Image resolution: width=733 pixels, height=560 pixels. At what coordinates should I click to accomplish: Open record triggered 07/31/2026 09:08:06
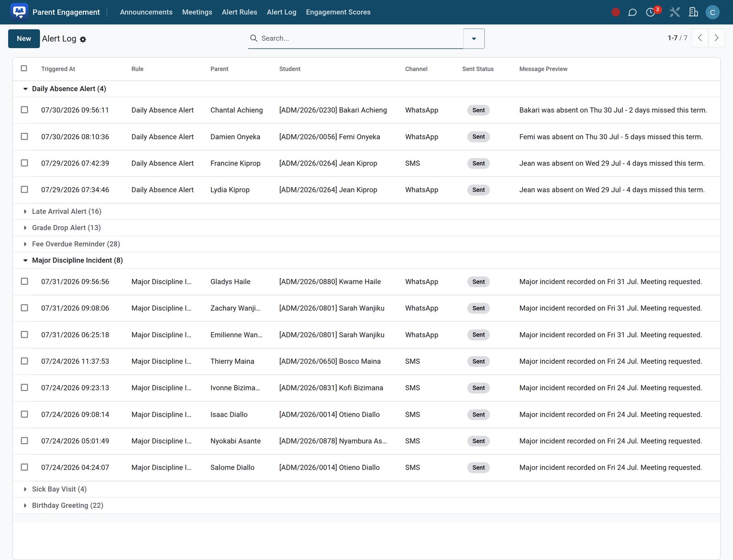coord(75,308)
